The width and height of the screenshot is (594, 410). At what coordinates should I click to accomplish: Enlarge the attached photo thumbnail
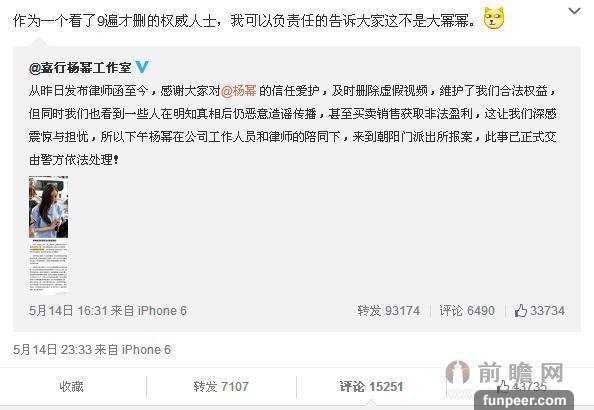tap(48, 235)
